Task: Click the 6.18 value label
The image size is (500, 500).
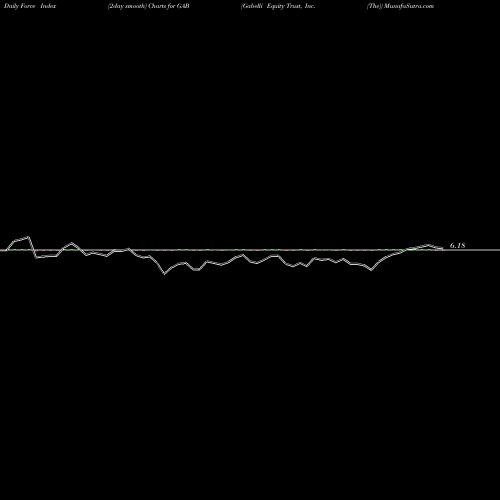Action: (x=457, y=245)
